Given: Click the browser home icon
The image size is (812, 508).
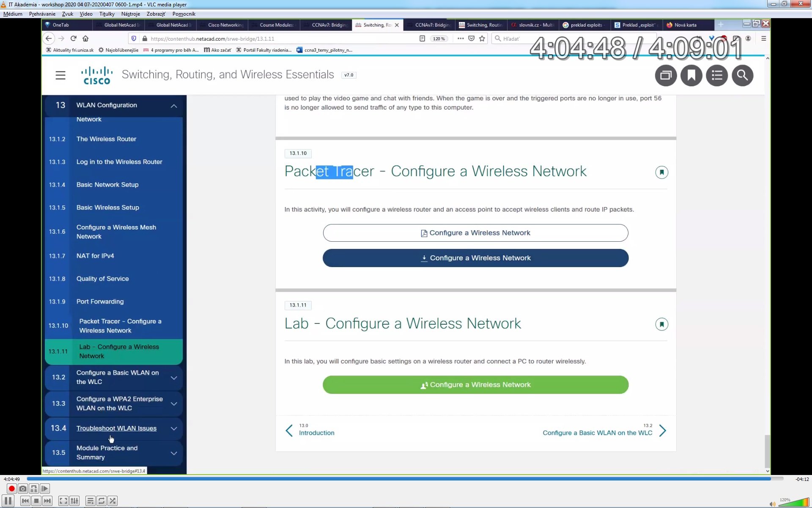Looking at the screenshot, I should [x=85, y=39].
